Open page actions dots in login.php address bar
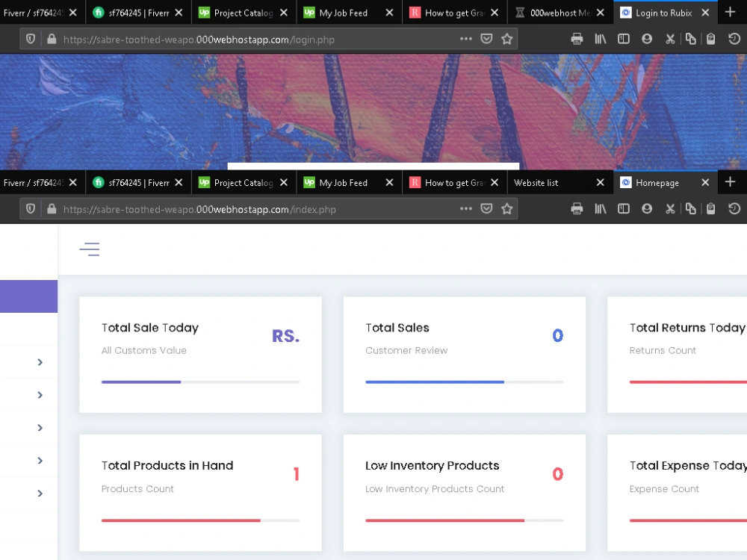This screenshot has height=560, width=747. 466,39
